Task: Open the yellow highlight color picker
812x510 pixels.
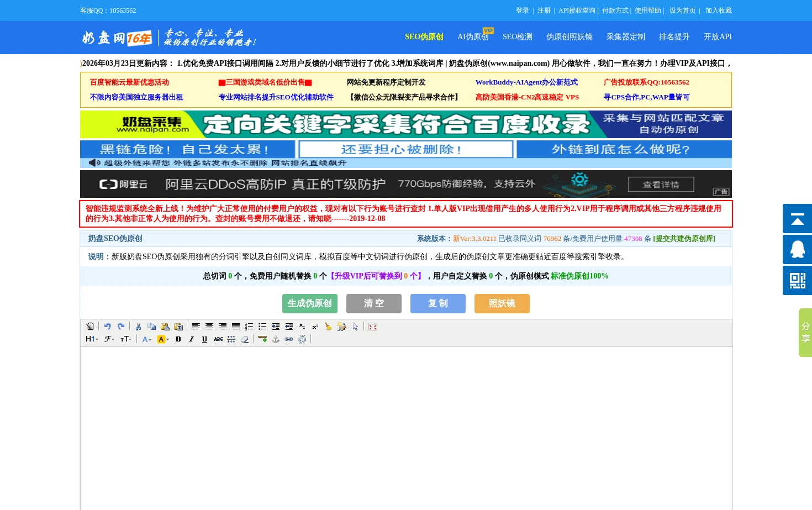Action: coord(163,339)
